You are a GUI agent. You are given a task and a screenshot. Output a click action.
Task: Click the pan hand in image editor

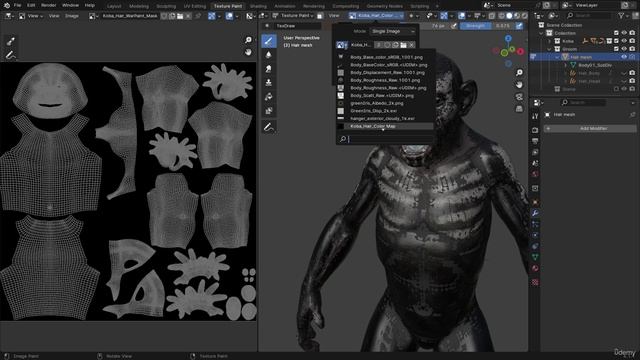[248, 52]
